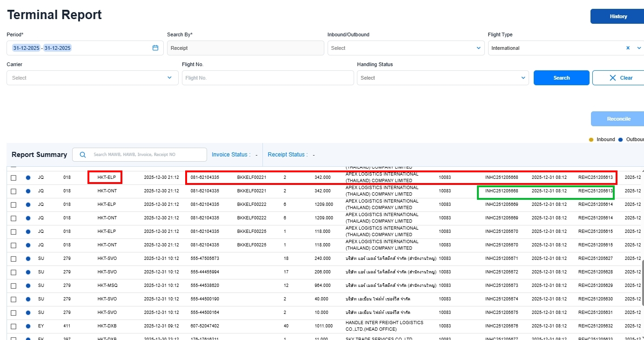The width and height of the screenshot is (644, 340).
Task: Focus the Flight No. input field
Action: coord(268,78)
